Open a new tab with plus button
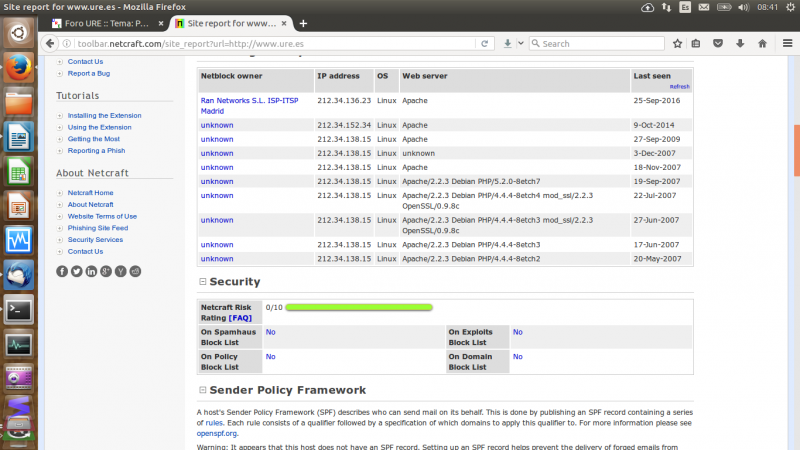The height and width of the screenshot is (450, 800). pyautogui.click(x=303, y=23)
